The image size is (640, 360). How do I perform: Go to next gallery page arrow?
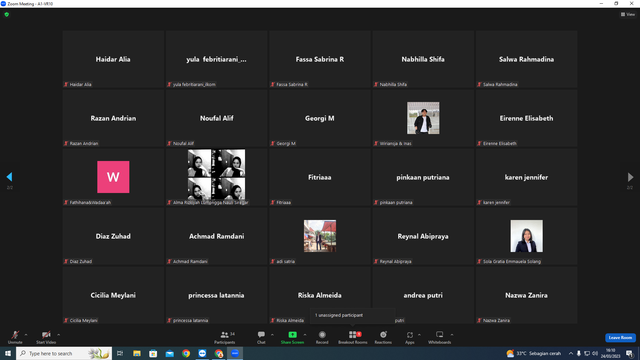click(630, 177)
